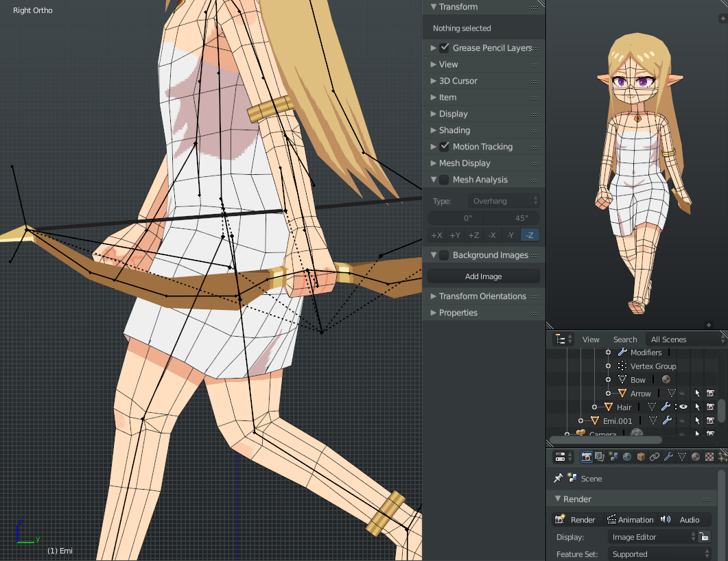728x561 pixels.
Task: Open the outliner Search menu
Action: (625, 339)
